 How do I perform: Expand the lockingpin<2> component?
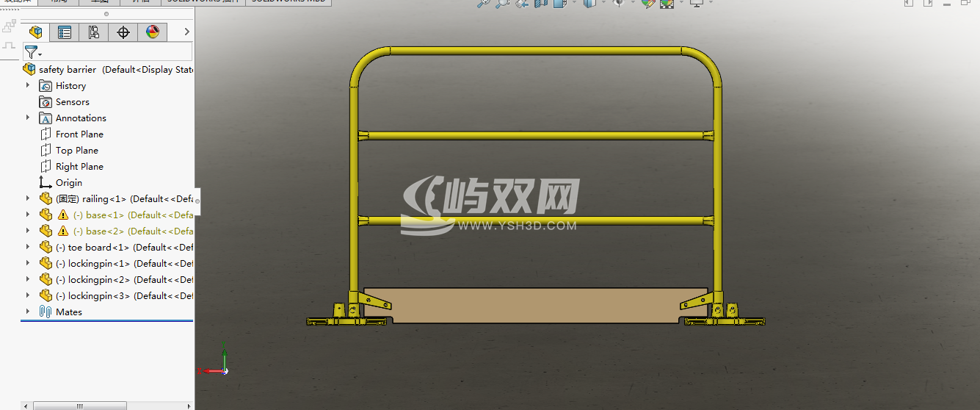click(28, 279)
